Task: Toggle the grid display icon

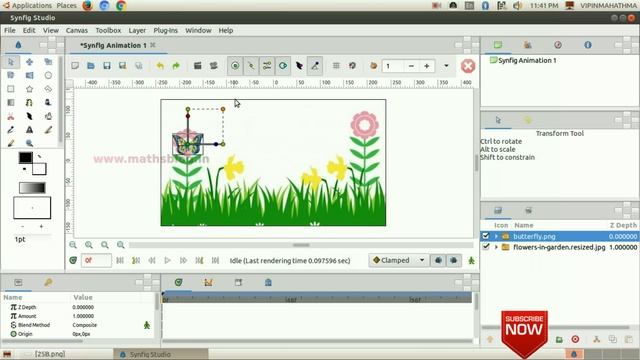Action: [336, 66]
